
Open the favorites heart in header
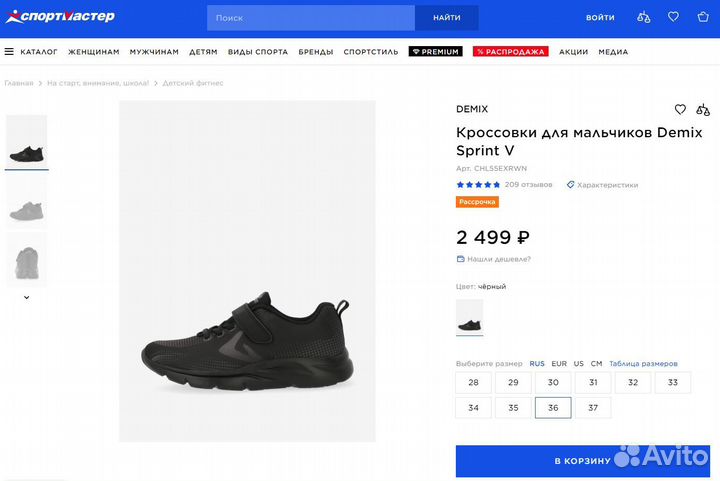[673, 17]
